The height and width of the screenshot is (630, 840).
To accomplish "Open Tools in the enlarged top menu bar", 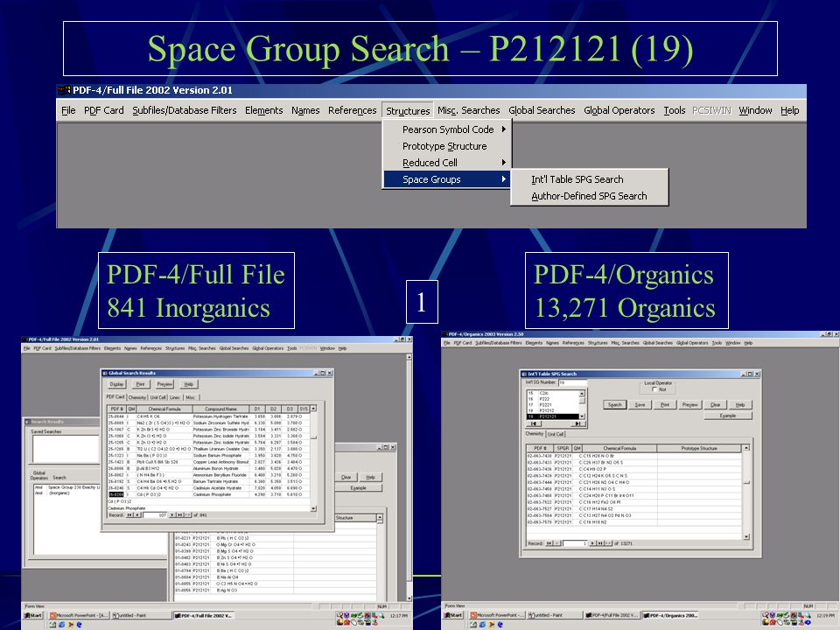I will pyautogui.click(x=675, y=110).
